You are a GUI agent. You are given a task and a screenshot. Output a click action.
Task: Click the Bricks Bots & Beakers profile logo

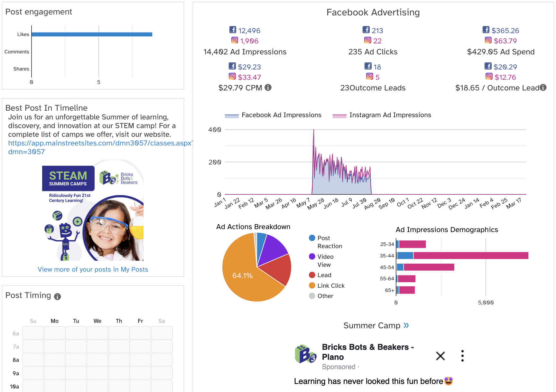pyautogui.click(x=305, y=354)
